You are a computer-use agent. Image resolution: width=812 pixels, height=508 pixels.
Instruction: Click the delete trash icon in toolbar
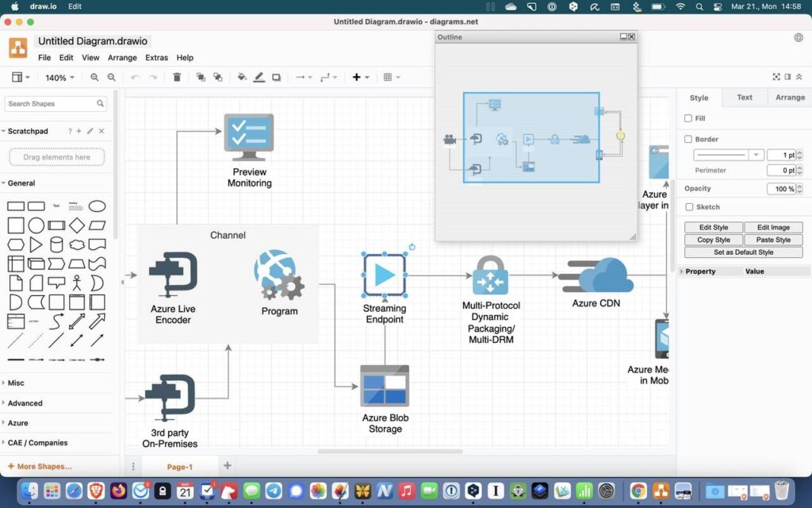177,77
